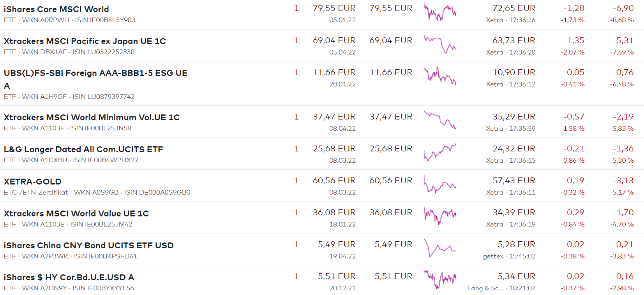Screen dimensions: 644x295
Task: Select UBS(L)FS-SBI Foreign AAA-BBB1-5 ESG fund name
Action: (x=95, y=73)
